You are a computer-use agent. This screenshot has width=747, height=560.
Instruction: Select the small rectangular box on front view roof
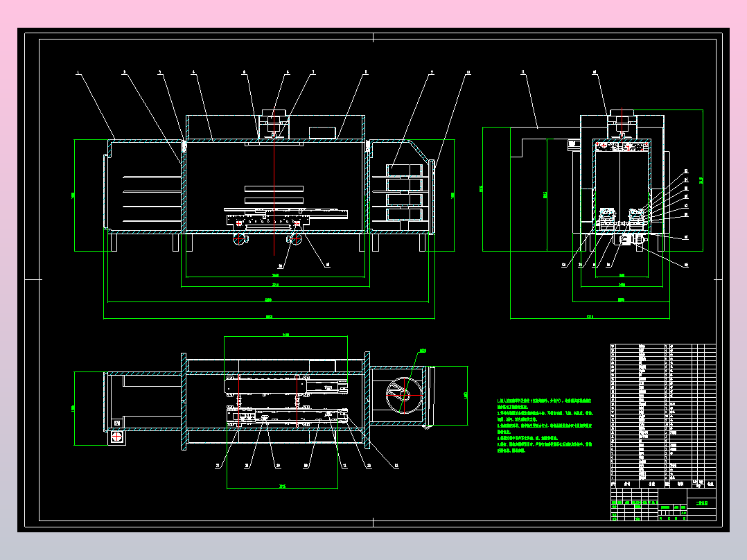coord(322,132)
